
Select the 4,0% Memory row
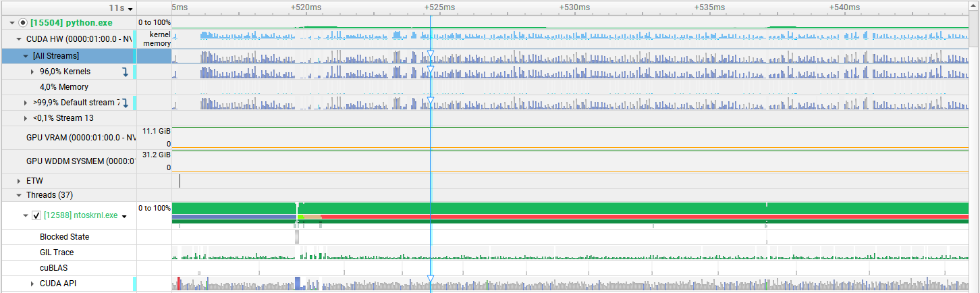tap(64, 87)
